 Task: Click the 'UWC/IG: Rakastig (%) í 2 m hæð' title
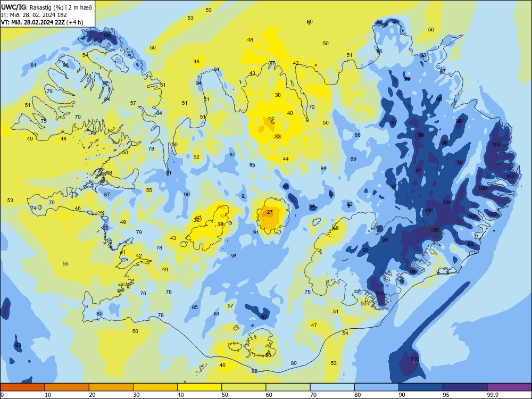(x=46, y=7)
